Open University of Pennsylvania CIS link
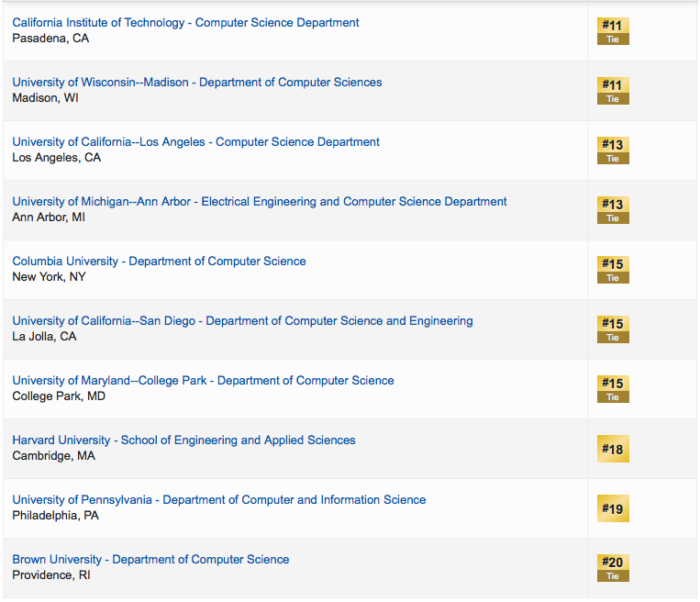The image size is (700, 602). pos(218,500)
